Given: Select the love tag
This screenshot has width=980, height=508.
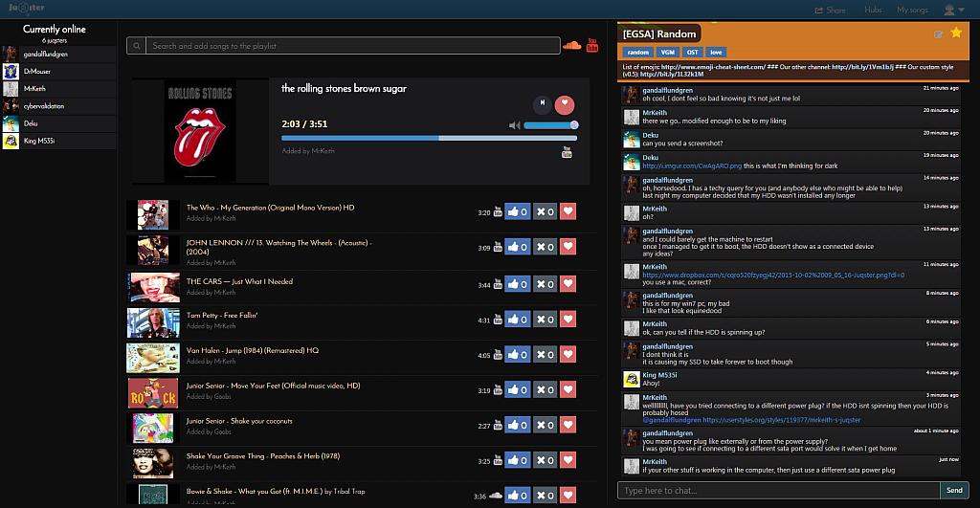Looking at the screenshot, I should (716, 53).
